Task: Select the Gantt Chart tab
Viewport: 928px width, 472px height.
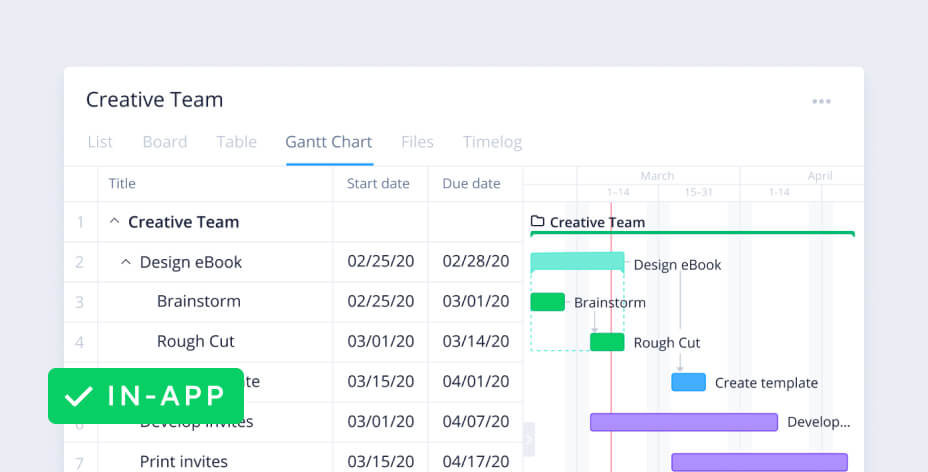Action: click(x=329, y=142)
